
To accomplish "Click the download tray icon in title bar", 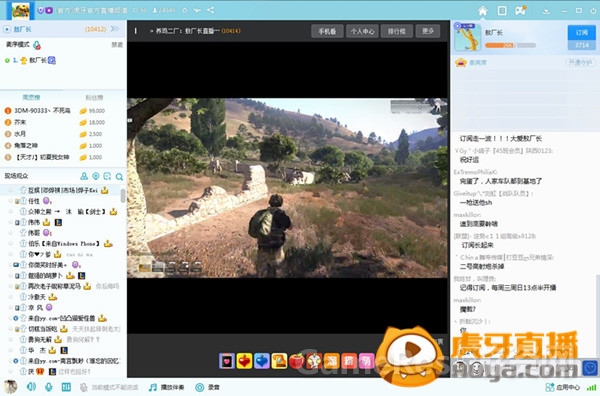I will 546,11.
